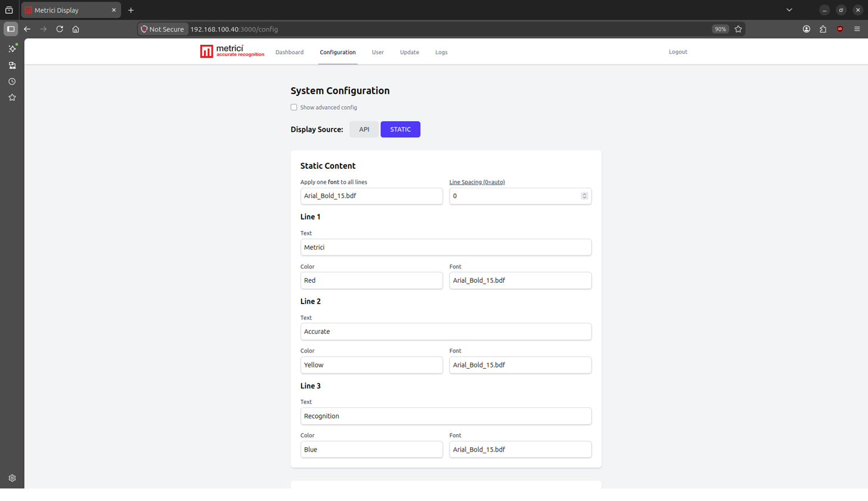The height and width of the screenshot is (501, 868).
Task: Click the System Configuration heading
Action: click(340, 91)
